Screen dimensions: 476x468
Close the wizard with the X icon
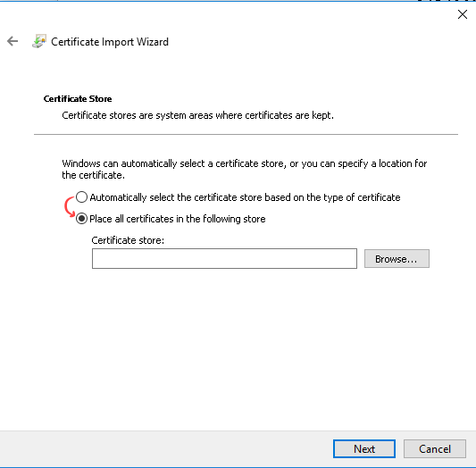pyautogui.click(x=463, y=14)
